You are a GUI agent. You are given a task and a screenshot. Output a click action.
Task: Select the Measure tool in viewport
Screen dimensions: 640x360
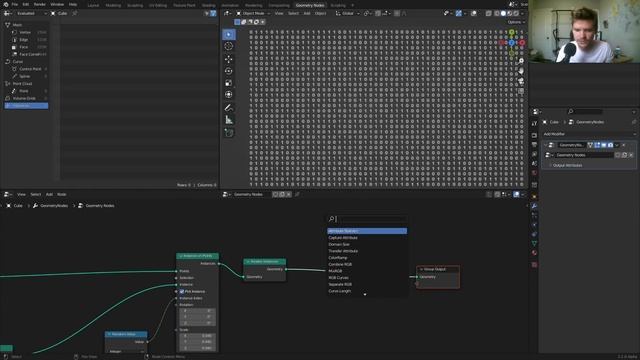tap(229, 120)
